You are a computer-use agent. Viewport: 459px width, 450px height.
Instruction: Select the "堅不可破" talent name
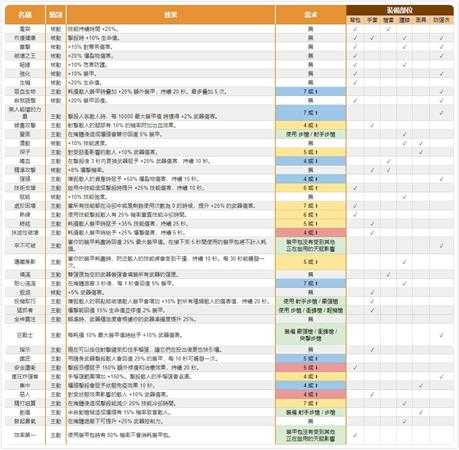click(x=25, y=245)
